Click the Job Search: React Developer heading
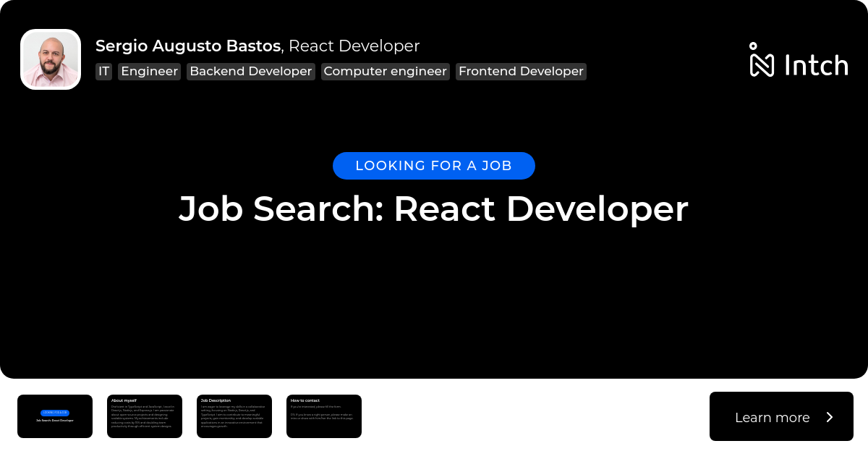868x454 pixels. point(433,209)
